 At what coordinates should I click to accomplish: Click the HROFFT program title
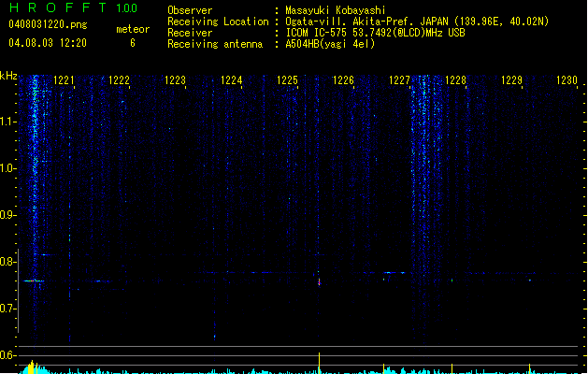point(58,7)
